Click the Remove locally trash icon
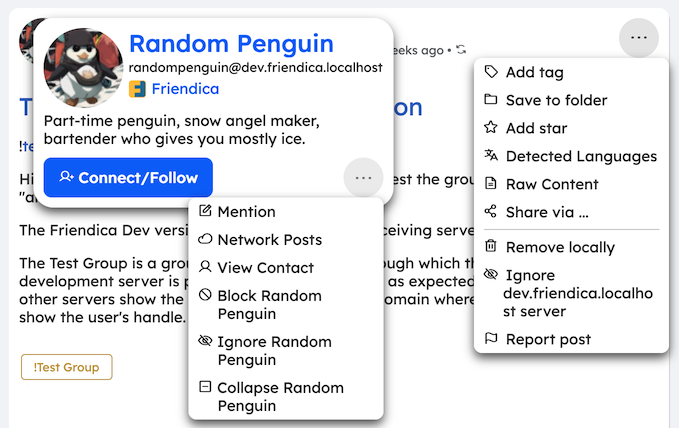The image size is (679, 428). pos(490,247)
